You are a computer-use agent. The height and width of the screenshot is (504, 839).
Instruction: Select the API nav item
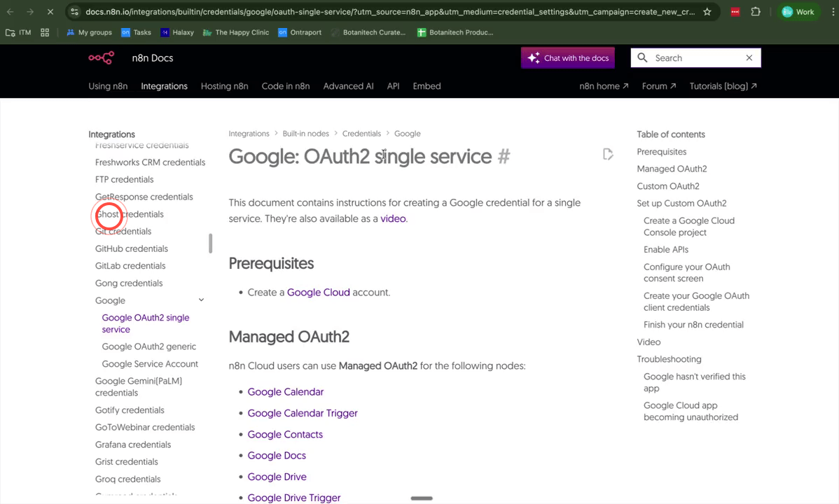[x=393, y=85]
